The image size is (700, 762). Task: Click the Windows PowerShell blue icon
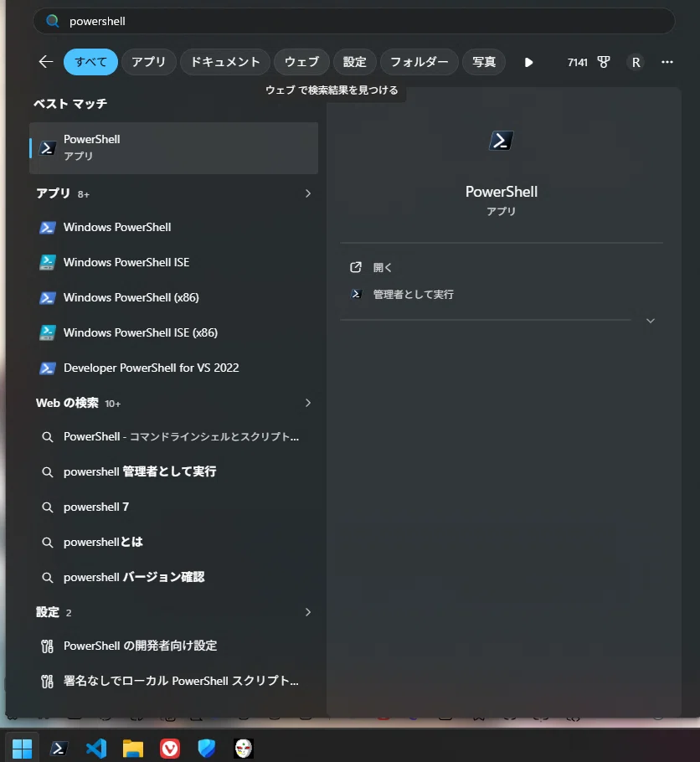pos(47,227)
